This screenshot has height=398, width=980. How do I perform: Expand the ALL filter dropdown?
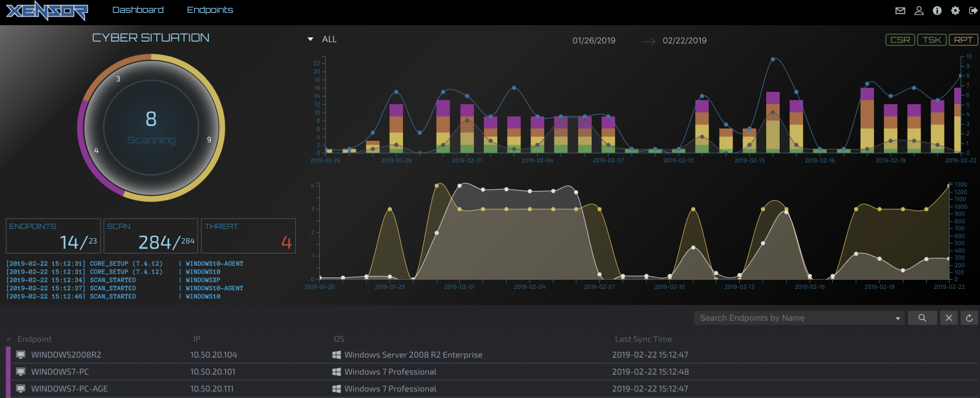point(322,39)
